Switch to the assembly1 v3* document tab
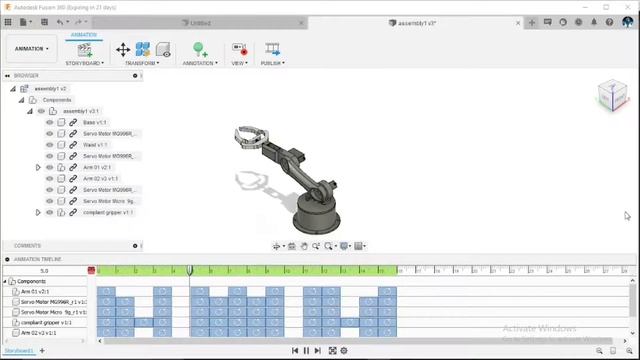 (416, 23)
